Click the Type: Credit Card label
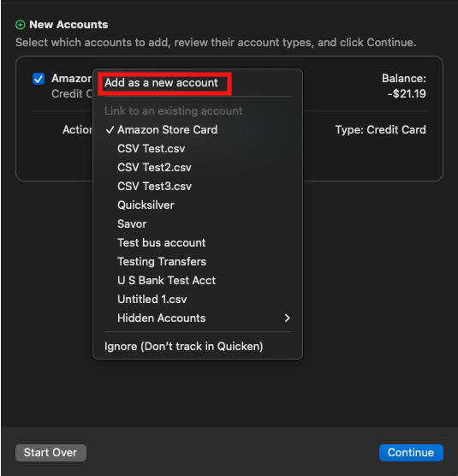 381,129
